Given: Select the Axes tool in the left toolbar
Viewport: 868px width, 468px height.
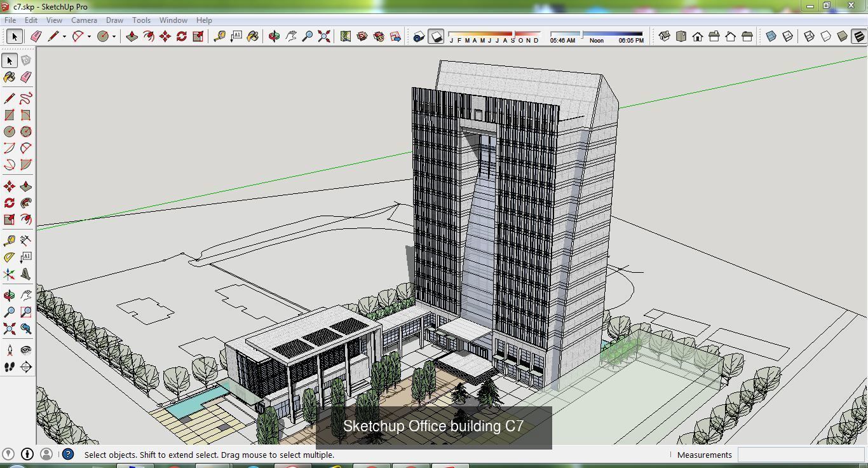Looking at the screenshot, I should click(10, 274).
